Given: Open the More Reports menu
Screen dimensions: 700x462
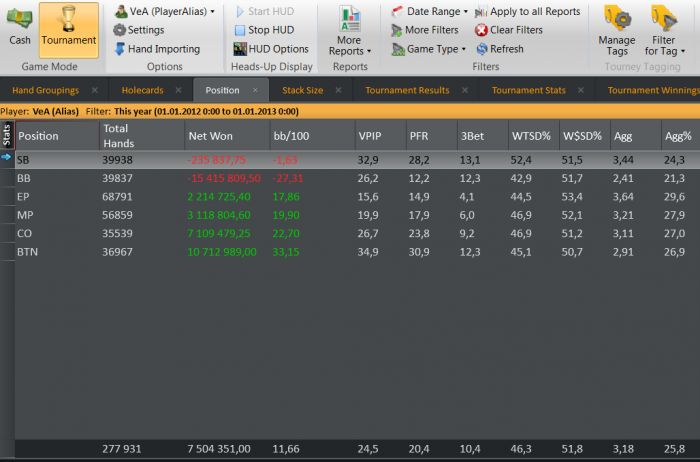Looking at the screenshot, I should pos(350,31).
